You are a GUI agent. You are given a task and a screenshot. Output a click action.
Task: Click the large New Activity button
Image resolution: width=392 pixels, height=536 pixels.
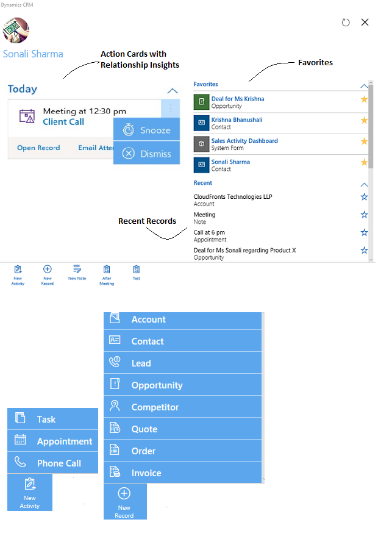(x=30, y=493)
